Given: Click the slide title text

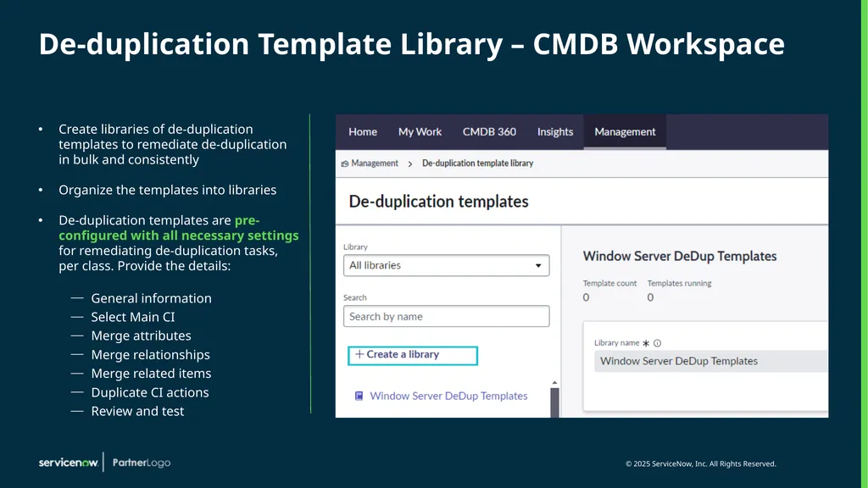Looking at the screenshot, I should 411,44.
